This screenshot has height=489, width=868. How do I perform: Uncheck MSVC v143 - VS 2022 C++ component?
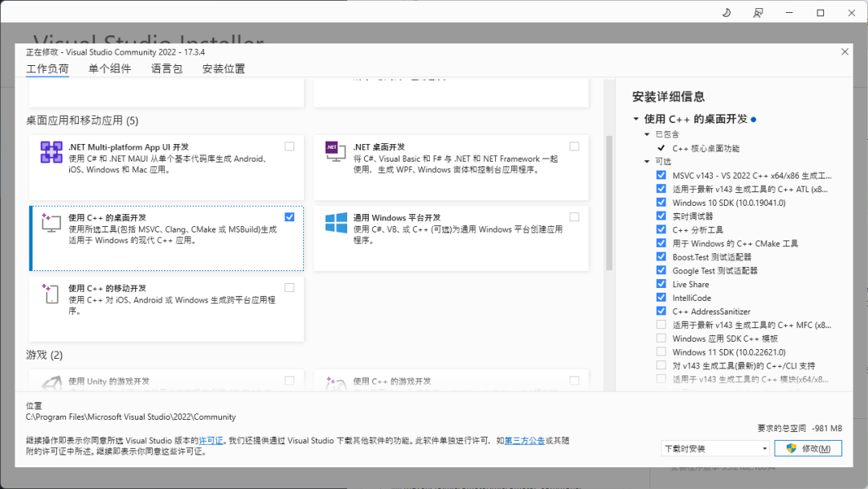click(661, 175)
